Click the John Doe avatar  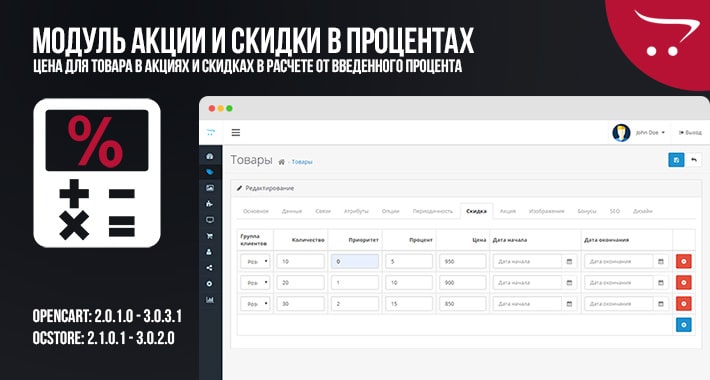(621, 133)
